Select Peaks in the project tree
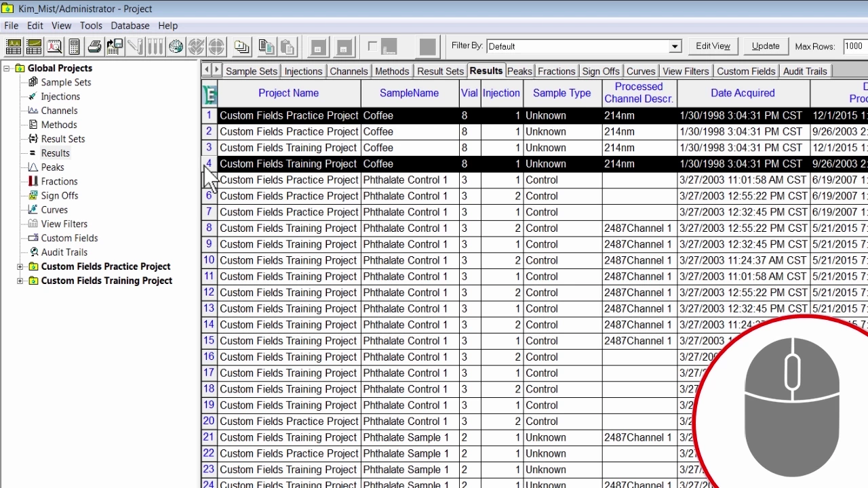Viewport: 868px width, 488px height. 52,167
